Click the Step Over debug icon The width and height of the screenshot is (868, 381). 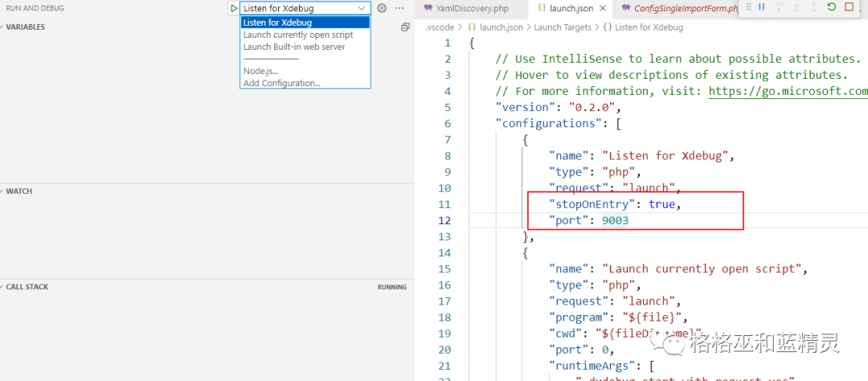779,7
